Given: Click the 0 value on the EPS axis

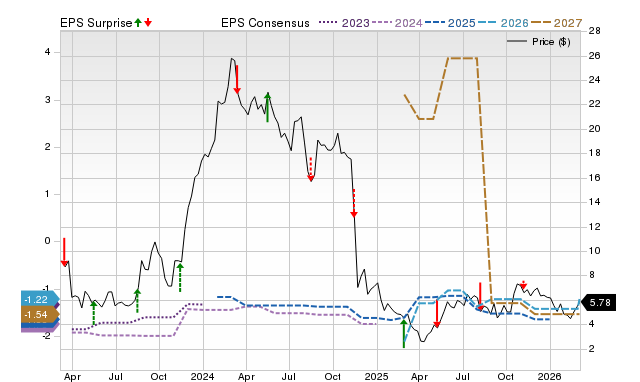Looking at the screenshot, I should 48,241.
